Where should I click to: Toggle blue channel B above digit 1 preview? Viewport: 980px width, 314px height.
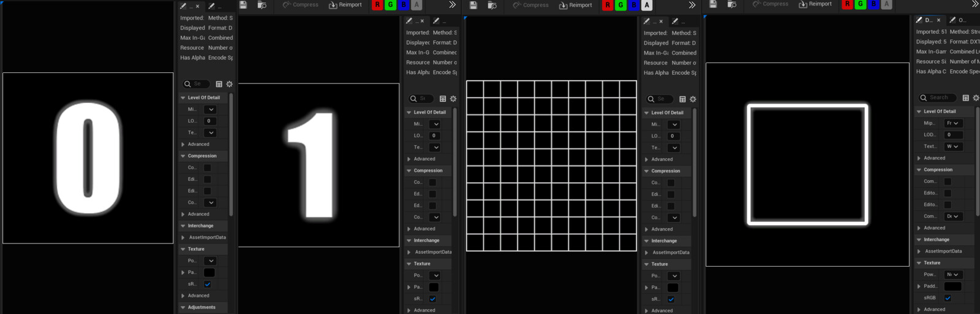coord(403,5)
